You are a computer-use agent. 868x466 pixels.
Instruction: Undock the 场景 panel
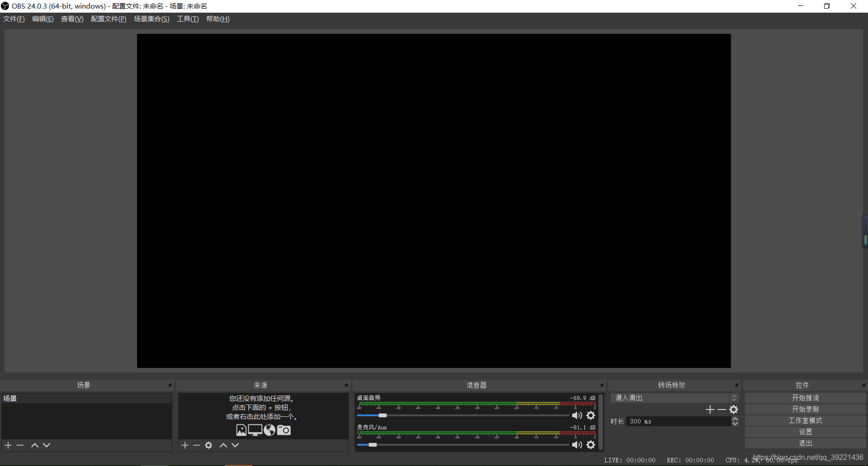click(x=170, y=386)
